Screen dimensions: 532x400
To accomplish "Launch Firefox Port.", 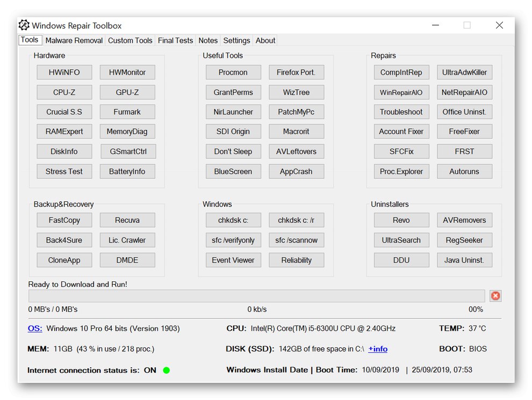I will coord(296,72).
